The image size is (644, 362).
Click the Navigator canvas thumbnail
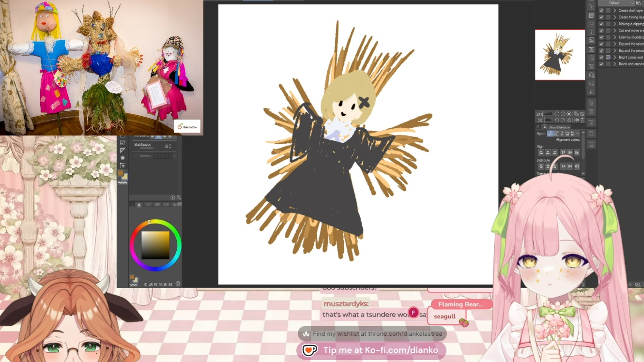[x=560, y=55]
